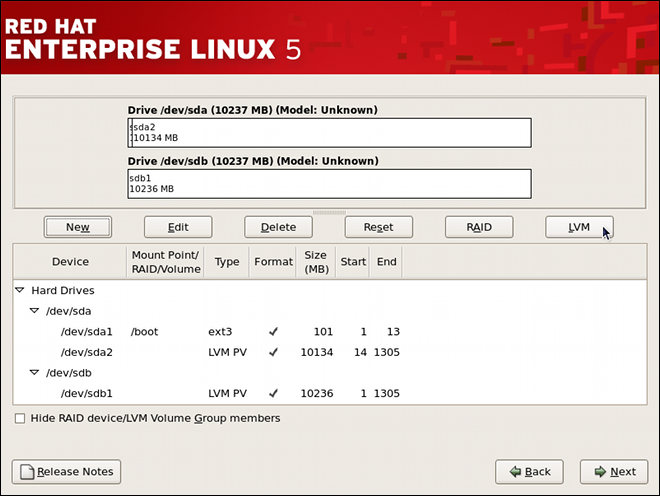Click the size value 10134 in table
The image size is (660, 496).
(317, 352)
